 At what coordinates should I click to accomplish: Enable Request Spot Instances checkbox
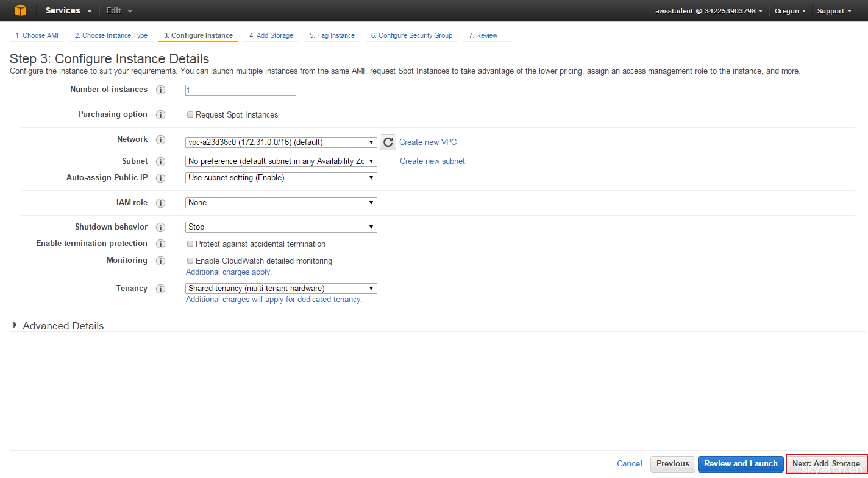(x=190, y=114)
